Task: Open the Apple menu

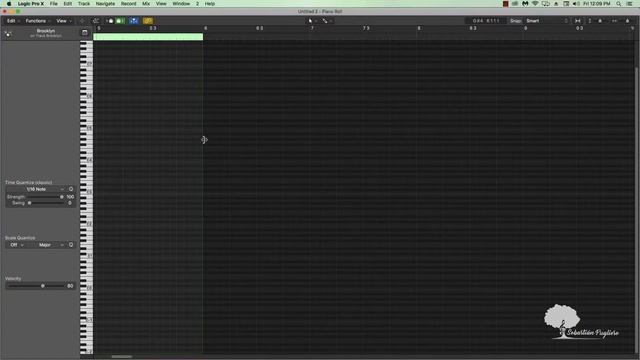Action: pyautogui.click(x=9, y=4)
